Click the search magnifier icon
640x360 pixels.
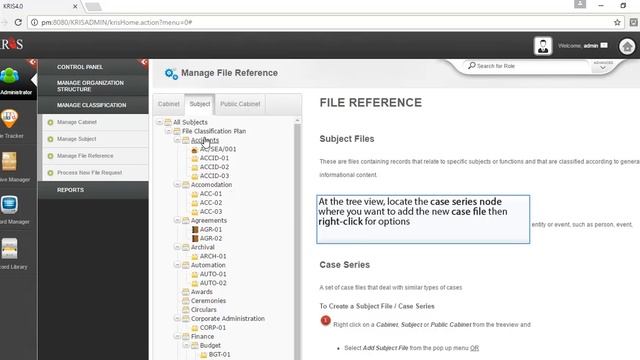[x=472, y=65]
